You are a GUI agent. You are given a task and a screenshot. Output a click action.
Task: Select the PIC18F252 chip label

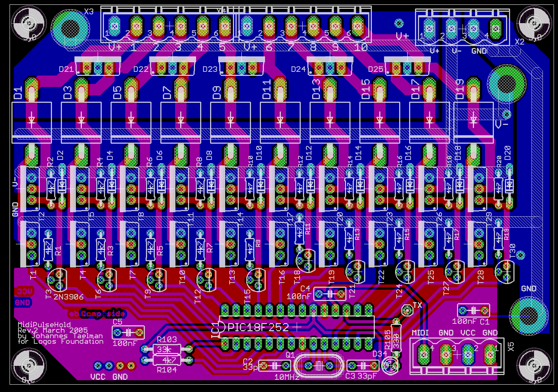pyautogui.click(x=258, y=327)
